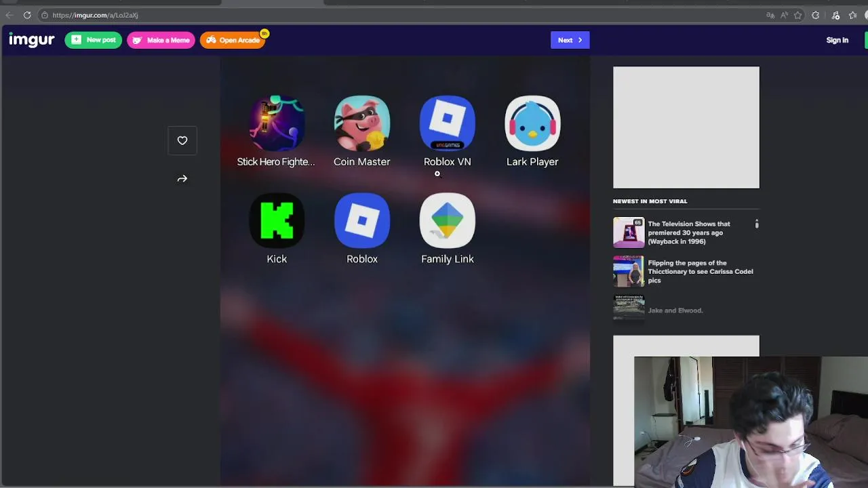Click the 'Coin Master' label text
The height and width of the screenshot is (488, 868).
362,162
